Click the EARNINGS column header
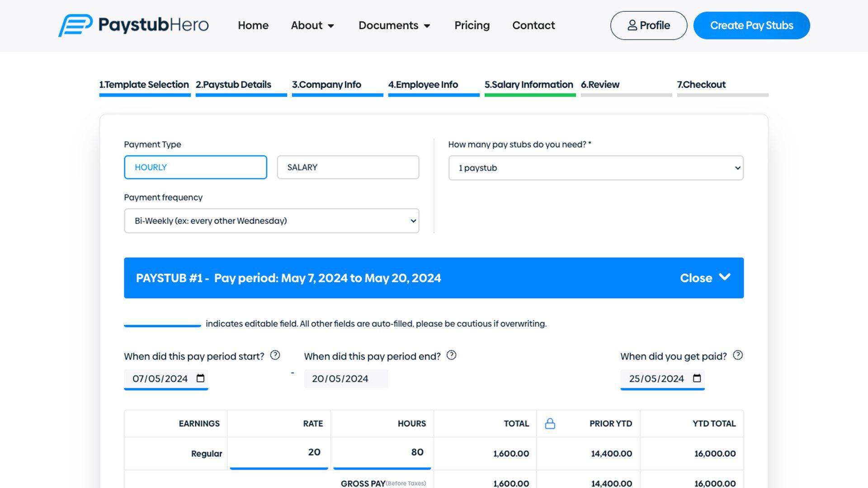 point(199,423)
